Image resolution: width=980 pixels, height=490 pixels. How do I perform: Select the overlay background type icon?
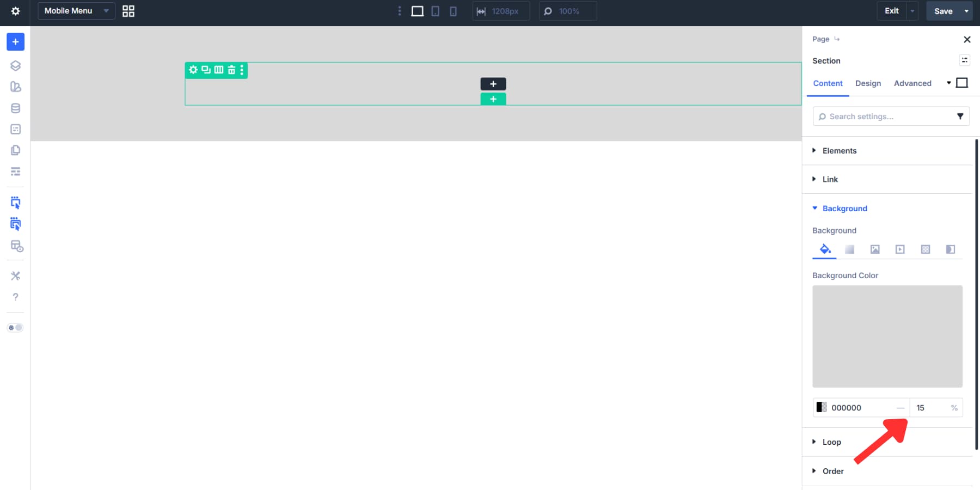(x=951, y=249)
